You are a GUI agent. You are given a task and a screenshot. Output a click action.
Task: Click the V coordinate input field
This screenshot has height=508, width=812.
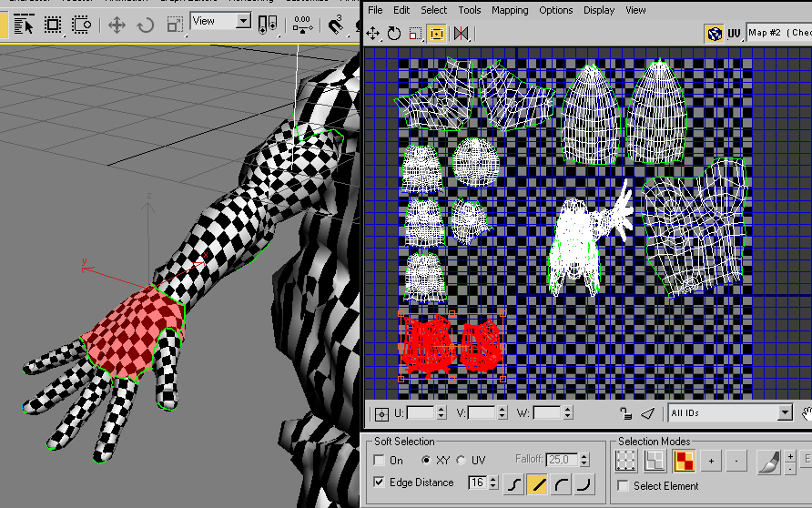pyautogui.click(x=482, y=412)
